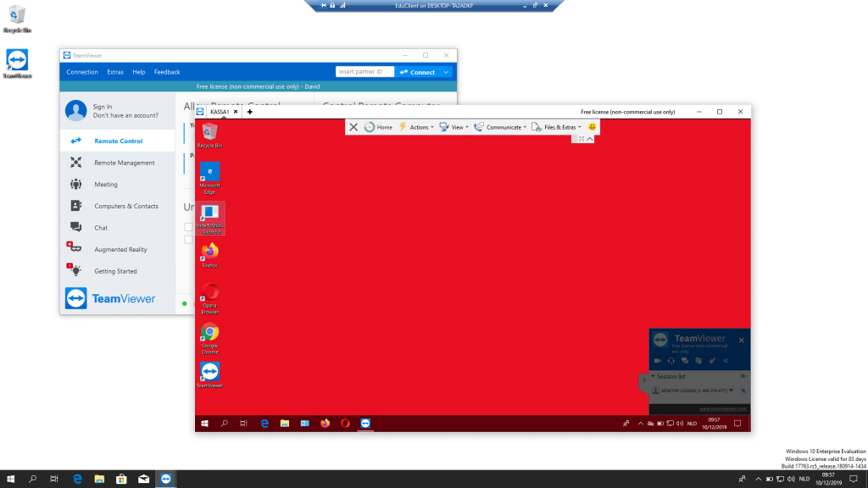Click the Recycle Bin icon on the remote desktop
The image size is (868, 488).
tap(209, 136)
